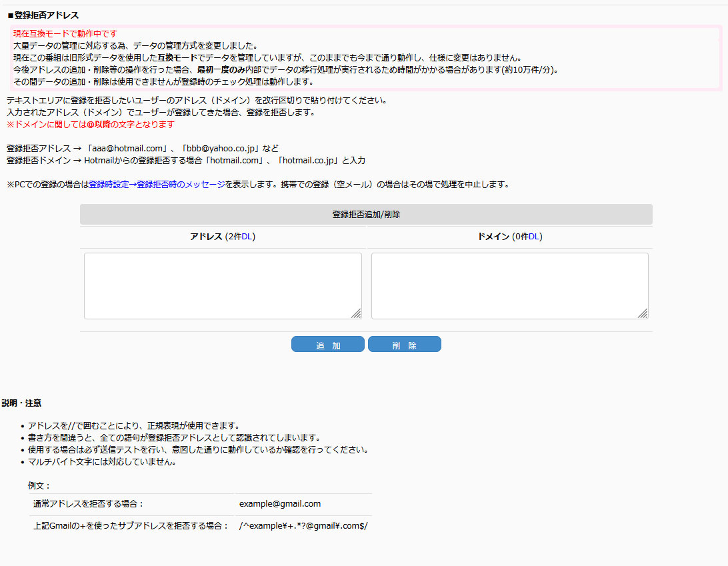728x566 pixels.
Task: Open 登録時設定→登録拒否時のメッセージ link
Action: tap(157, 185)
